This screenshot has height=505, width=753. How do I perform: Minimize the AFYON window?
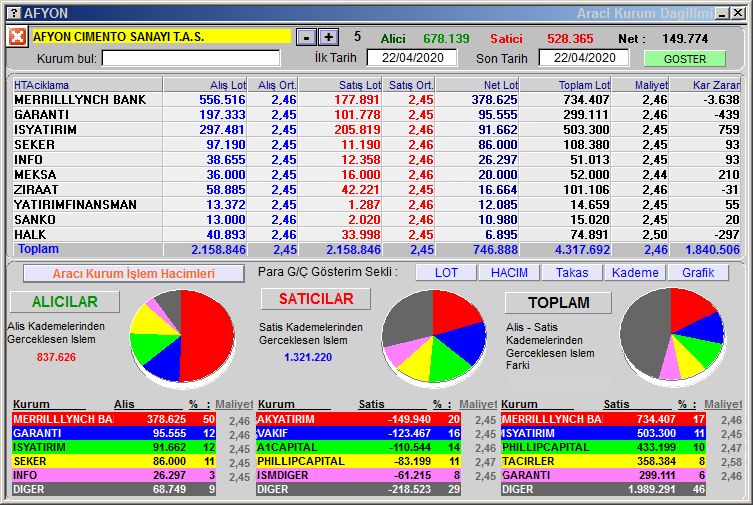pos(722,13)
